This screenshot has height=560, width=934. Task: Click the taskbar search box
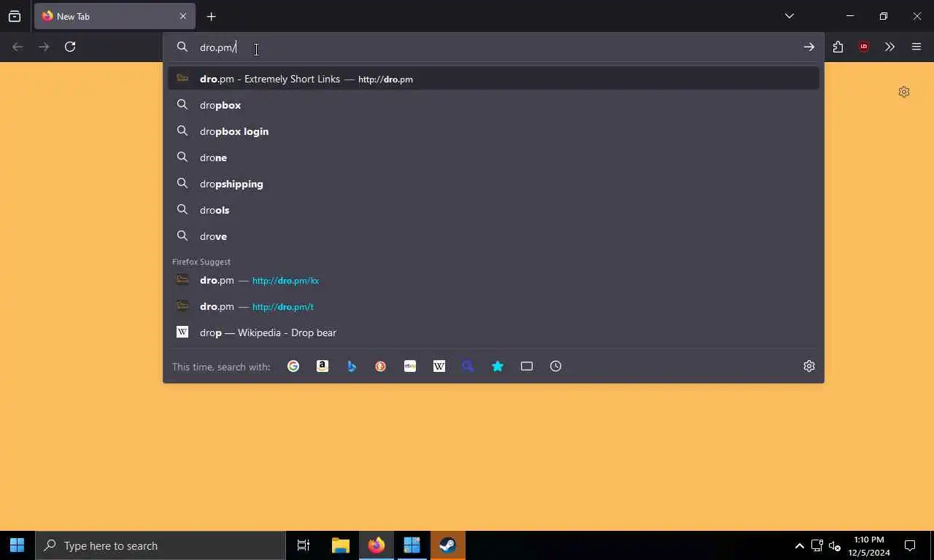coord(161,545)
